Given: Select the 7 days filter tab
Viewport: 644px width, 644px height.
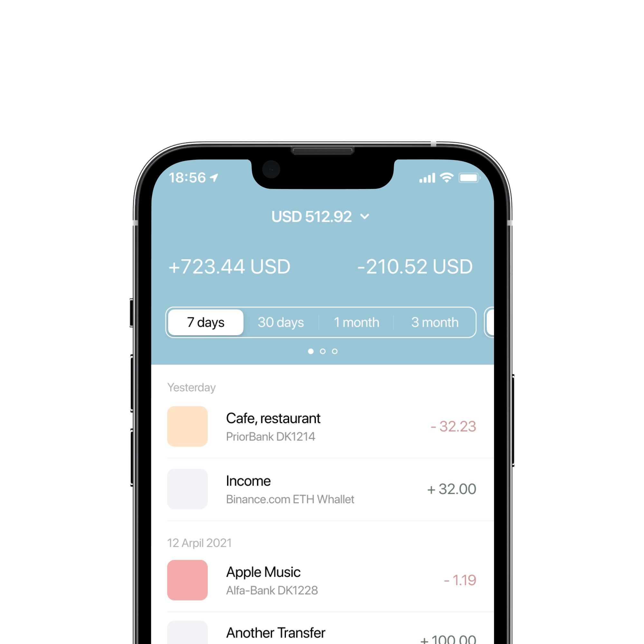Looking at the screenshot, I should (x=205, y=323).
